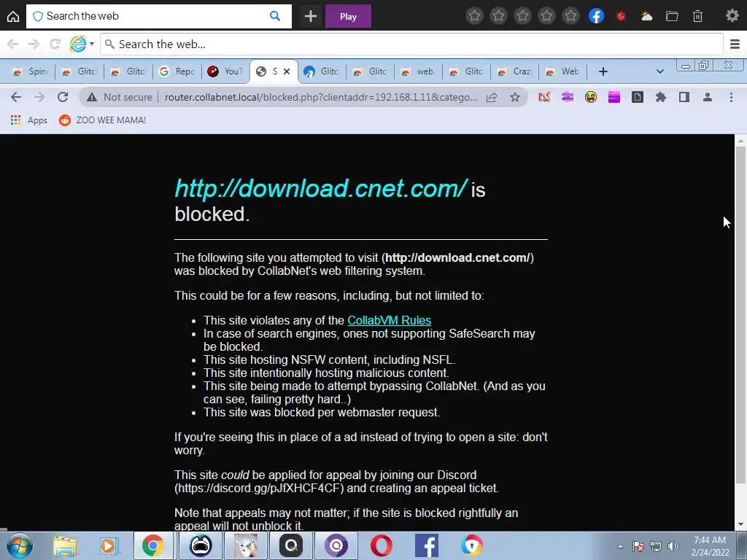Click the http://download.cnet.com/ heading text
The width and height of the screenshot is (747, 560).
[321, 189]
